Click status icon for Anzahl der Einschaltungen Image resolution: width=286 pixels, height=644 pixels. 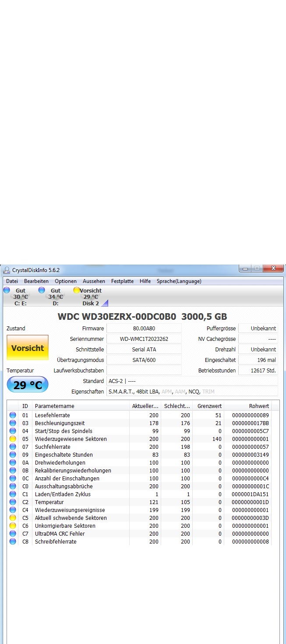point(13,478)
